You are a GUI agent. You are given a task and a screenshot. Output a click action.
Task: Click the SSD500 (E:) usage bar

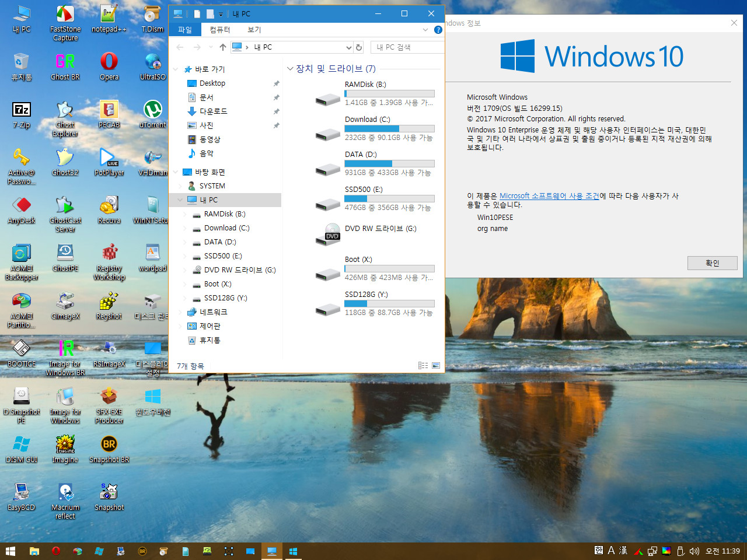point(389,198)
